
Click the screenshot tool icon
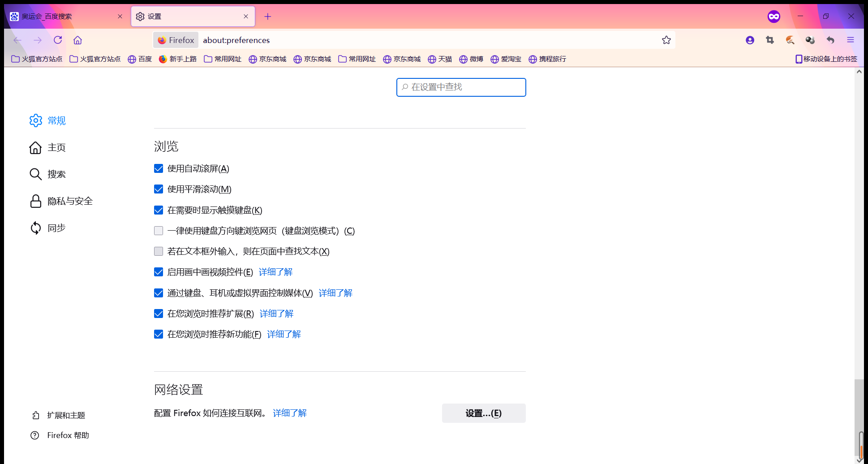click(769, 40)
